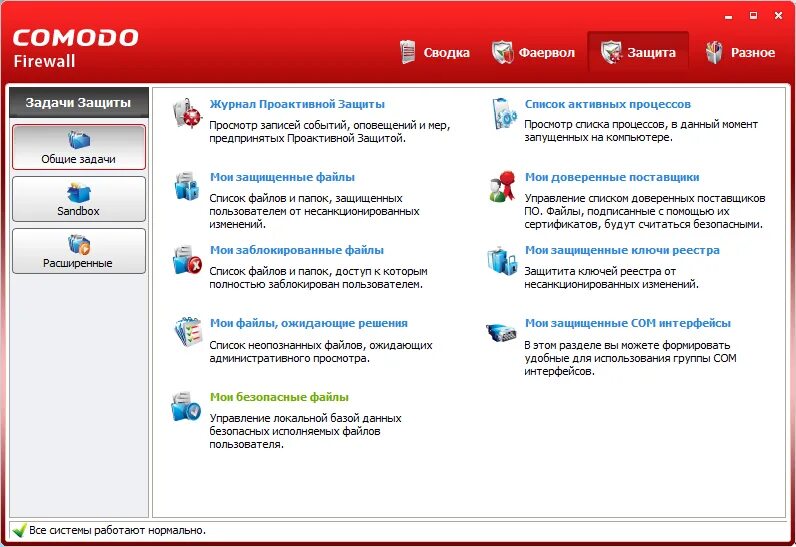Click the protected registry keys icon
Viewport: 796px width, 547px height.
click(x=503, y=260)
